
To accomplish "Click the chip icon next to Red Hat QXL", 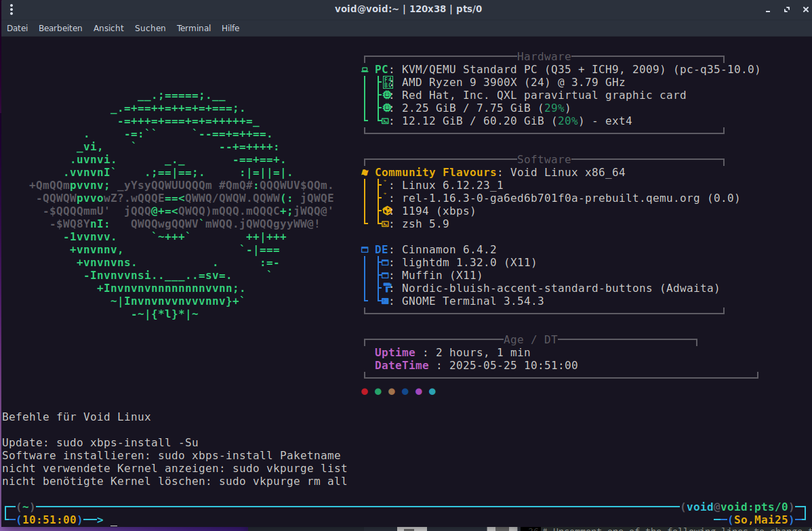I will pos(387,95).
